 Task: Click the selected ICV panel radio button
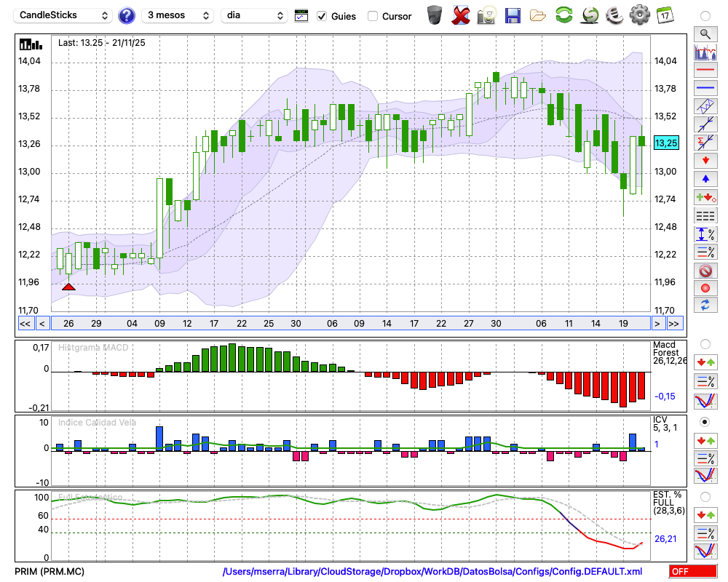click(705, 422)
